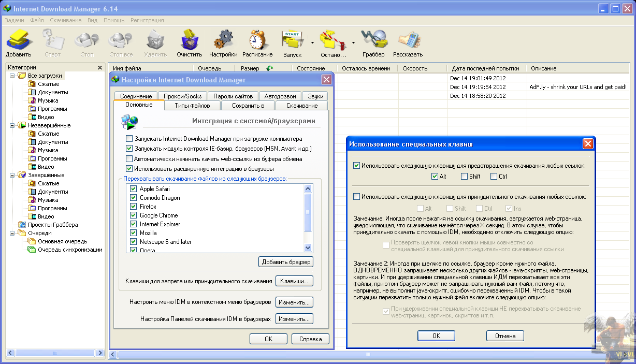Select Видео under Незавершённые
636x364 pixels.
pos(46,167)
